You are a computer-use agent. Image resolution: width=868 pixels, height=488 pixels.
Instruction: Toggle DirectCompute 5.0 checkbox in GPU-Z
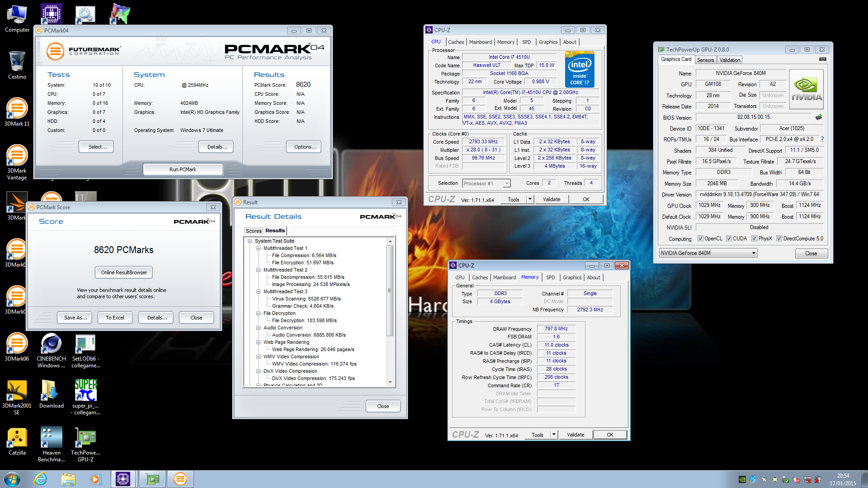(779, 239)
